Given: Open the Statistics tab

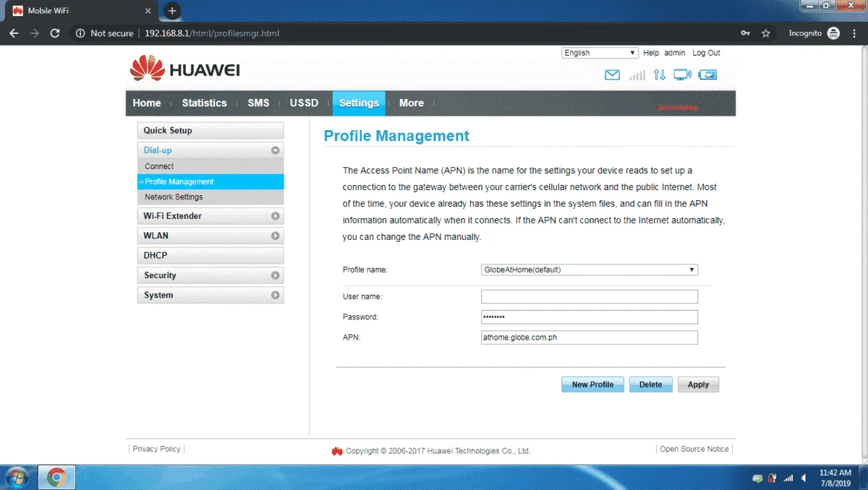Looking at the screenshot, I should pyautogui.click(x=204, y=103).
